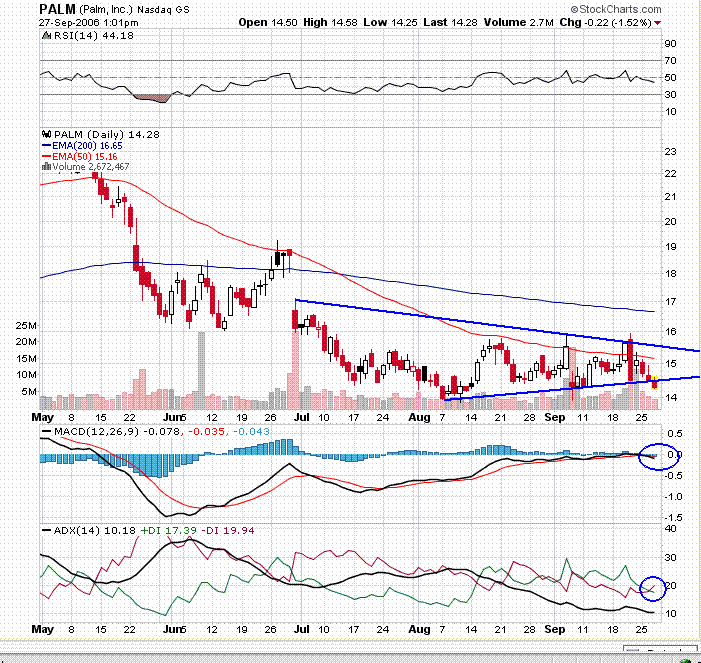Click the 90 label on RSI axis
The width and height of the screenshot is (701, 663).
tap(670, 43)
